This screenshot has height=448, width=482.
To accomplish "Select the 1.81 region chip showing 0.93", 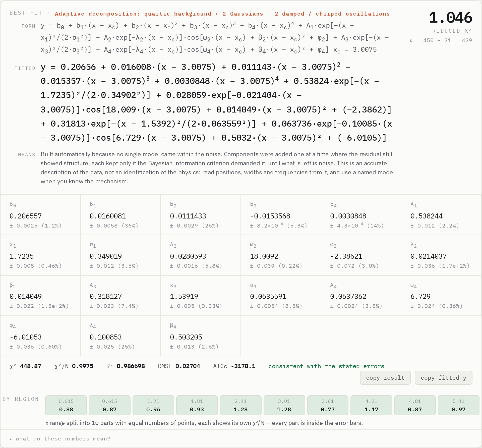I will coord(197,405).
